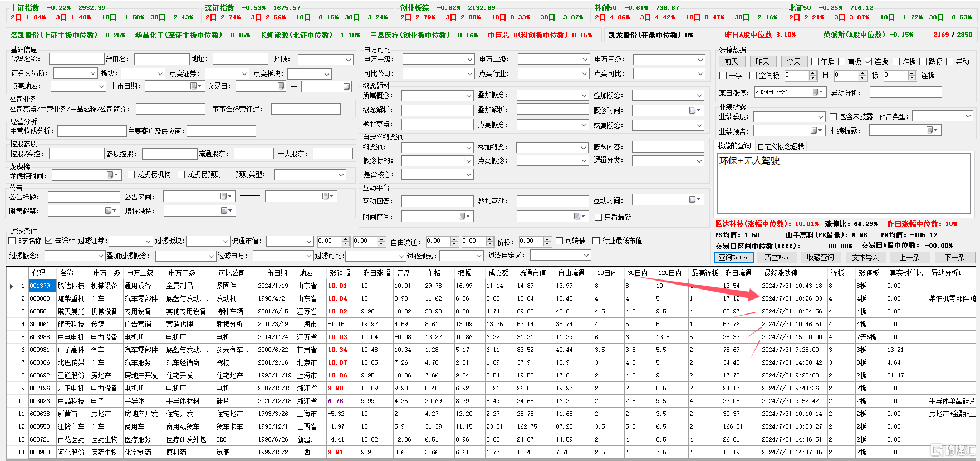Viewport: 980px width, 461px height.
Task: Open the 公告区间 end date calendar
Action: (327, 196)
